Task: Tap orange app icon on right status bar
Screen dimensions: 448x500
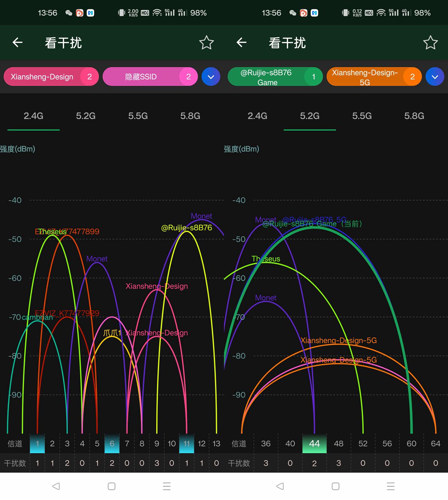Action: click(x=304, y=13)
